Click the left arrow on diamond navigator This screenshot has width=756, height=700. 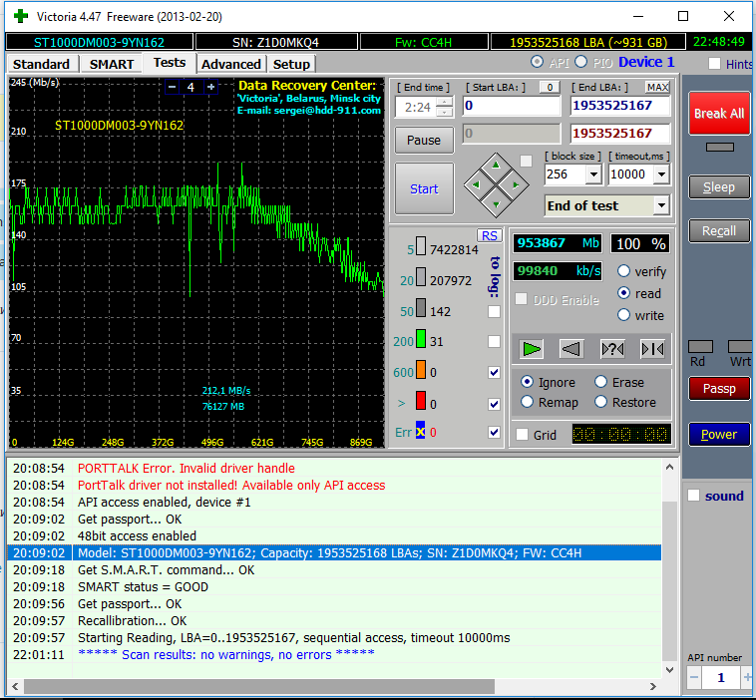pos(477,184)
